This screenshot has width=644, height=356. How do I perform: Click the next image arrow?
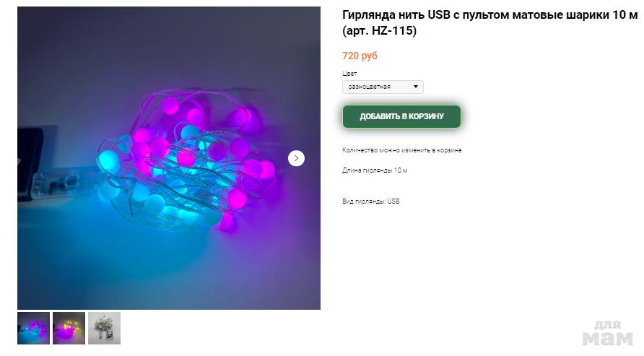pyautogui.click(x=296, y=158)
